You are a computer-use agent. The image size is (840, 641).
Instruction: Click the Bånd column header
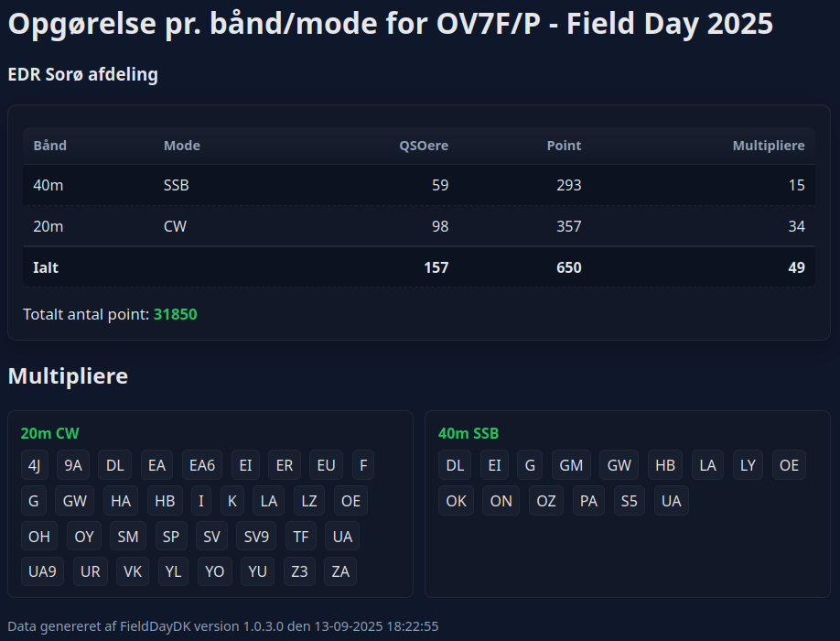pos(50,146)
